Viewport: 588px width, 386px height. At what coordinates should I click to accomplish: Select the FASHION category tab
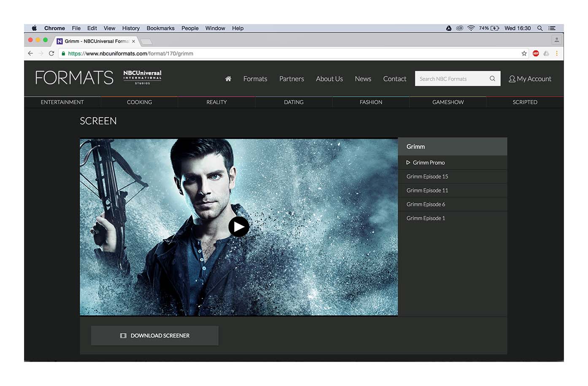(371, 102)
